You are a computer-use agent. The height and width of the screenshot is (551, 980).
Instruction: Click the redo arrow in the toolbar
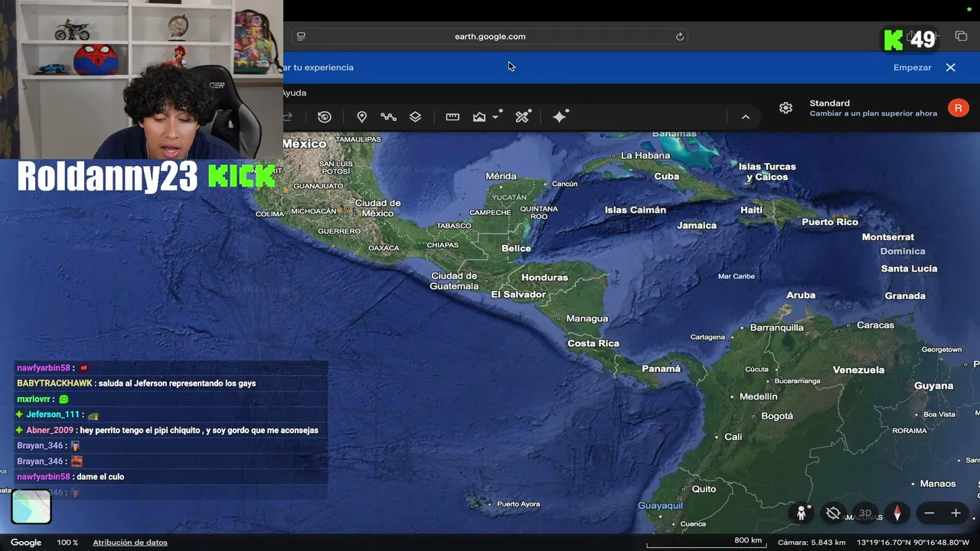pyautogui.click(x=288, y=117)
